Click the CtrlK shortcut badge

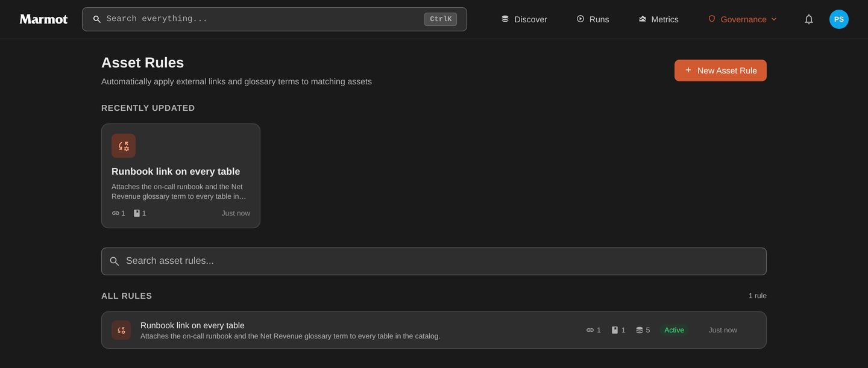click(x=441, y=19)
